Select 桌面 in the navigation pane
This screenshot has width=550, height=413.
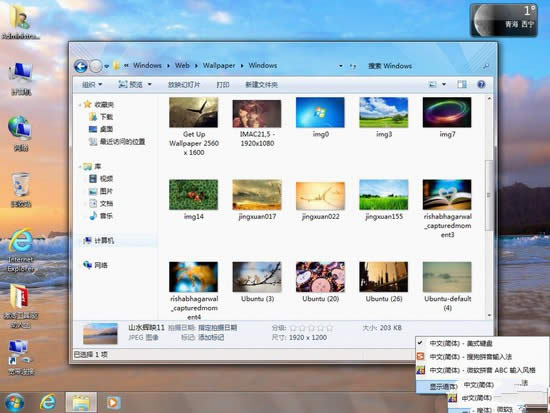101,129
